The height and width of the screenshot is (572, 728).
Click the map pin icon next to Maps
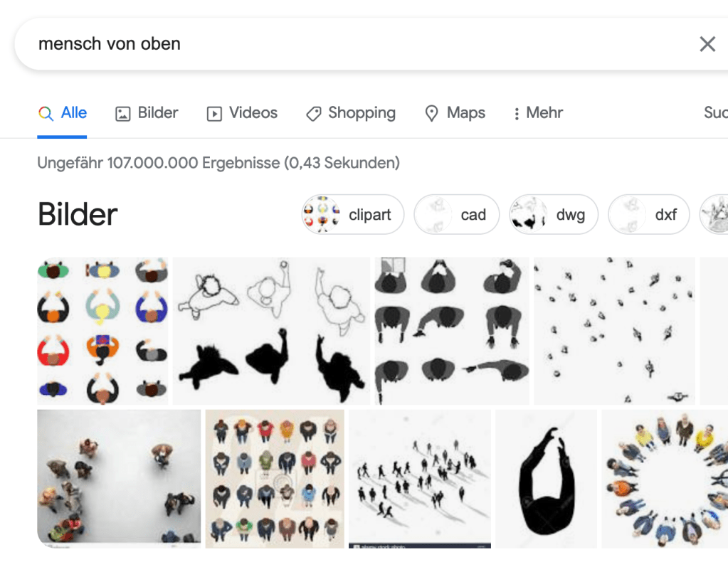click(x=431, y=113)
